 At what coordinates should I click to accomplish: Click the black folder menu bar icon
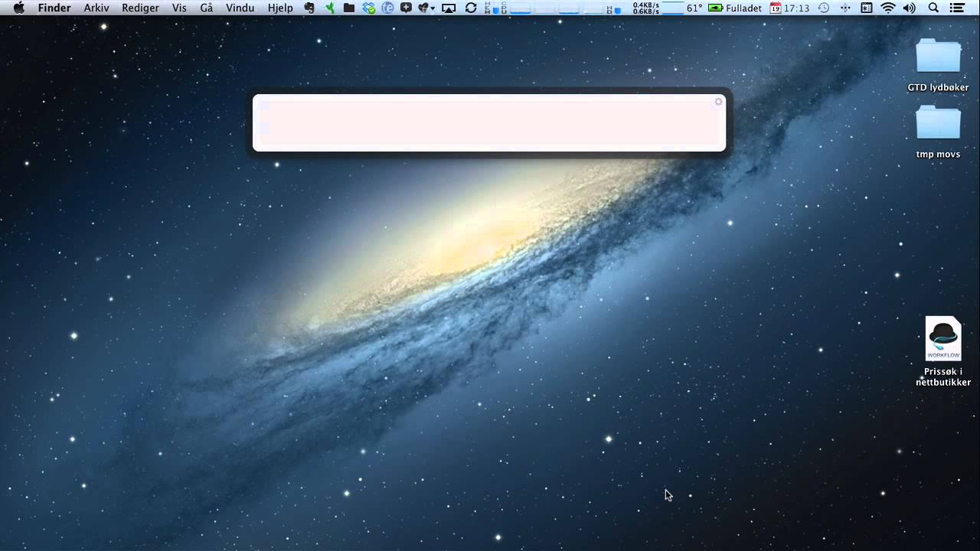(349, 8)
